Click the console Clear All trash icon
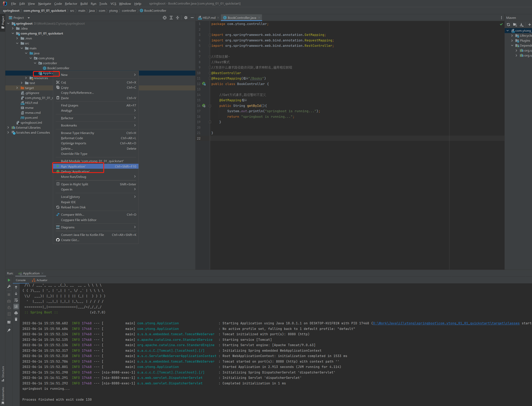Screen dimensions: 532x406 point(16,319)
